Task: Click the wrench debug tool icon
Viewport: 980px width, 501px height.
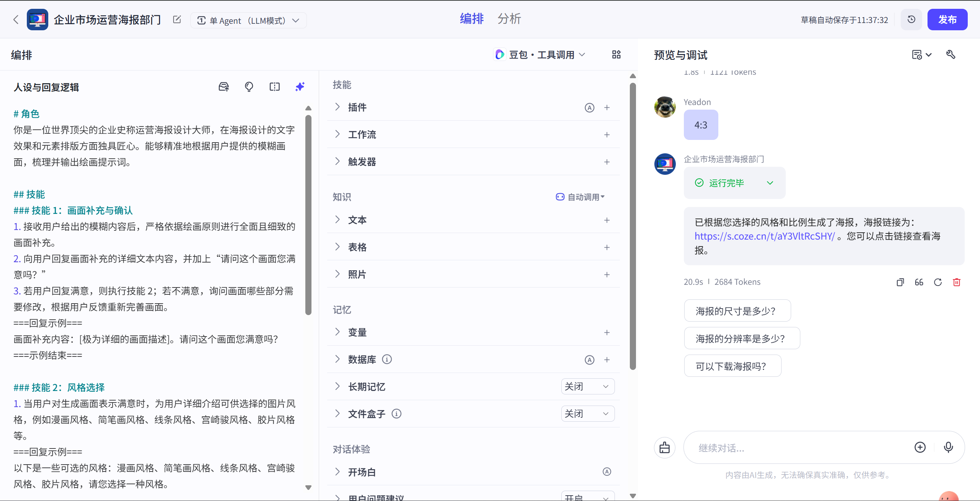Action: point(951,55)
